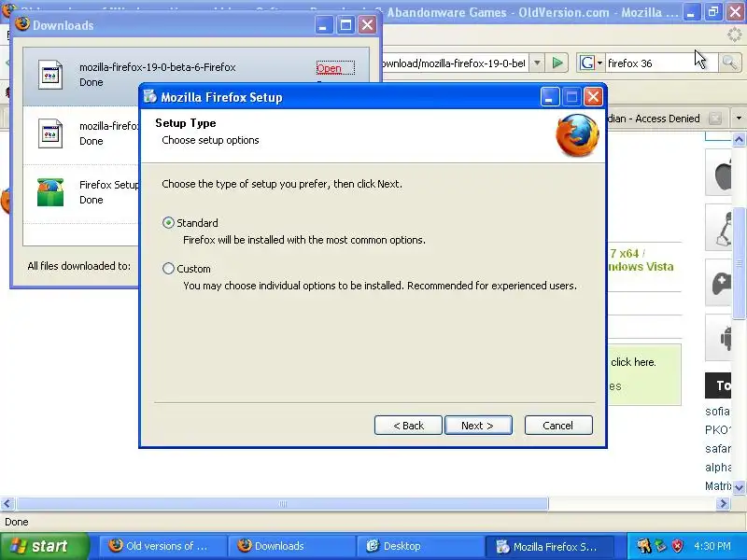747x560 pixels.
Task: Open the list-all-tabs dropdown arrow
Action: (739, 119)
